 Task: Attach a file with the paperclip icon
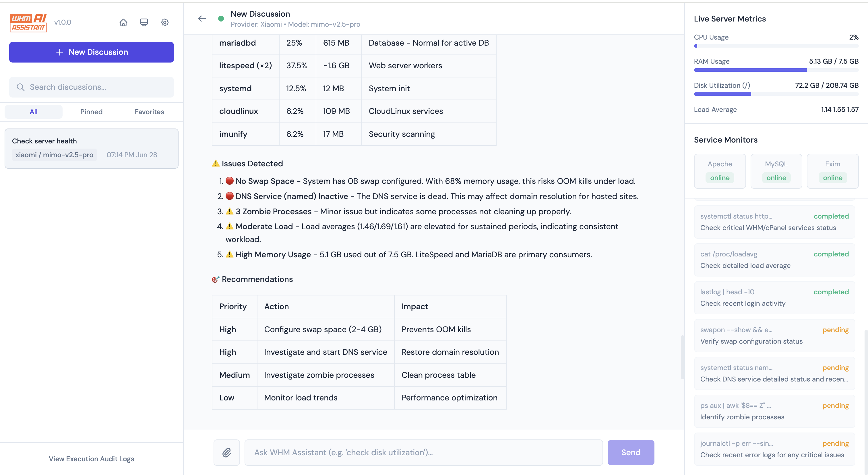[x=226, y=452]
